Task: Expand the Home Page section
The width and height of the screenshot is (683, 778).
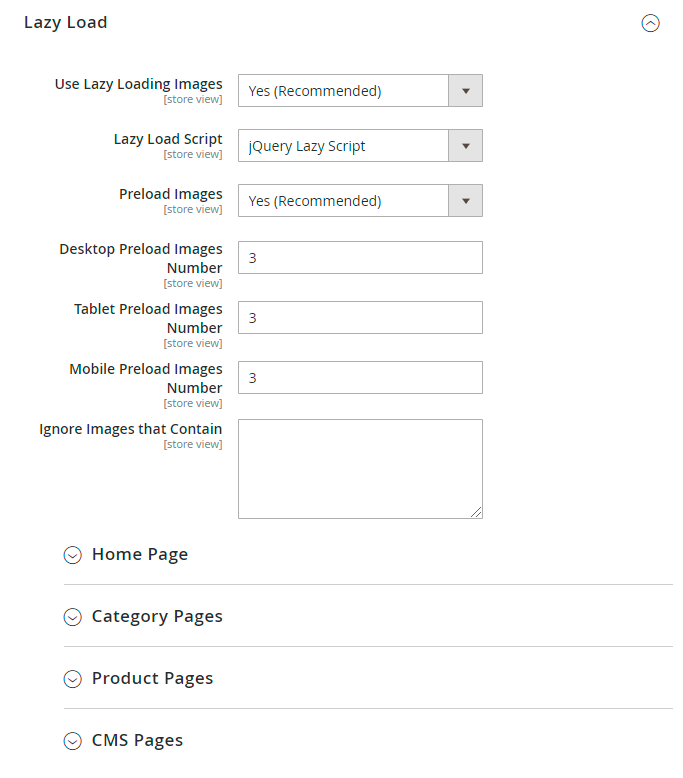Action: click(x=140, y=554)
